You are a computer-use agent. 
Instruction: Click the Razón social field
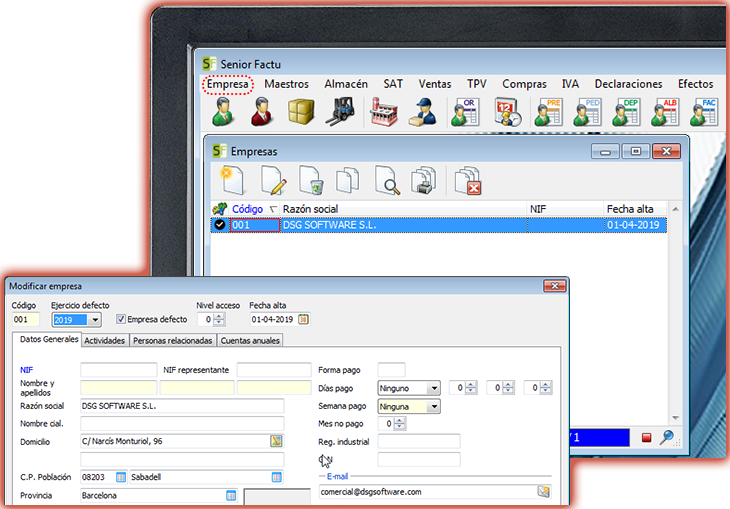coord(182,406)
